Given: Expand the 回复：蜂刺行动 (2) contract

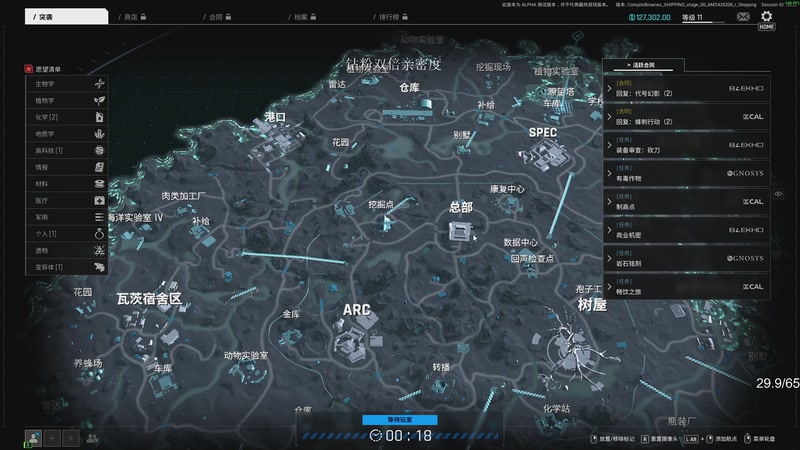Looking at the screenshot, I should click(687, 117).
